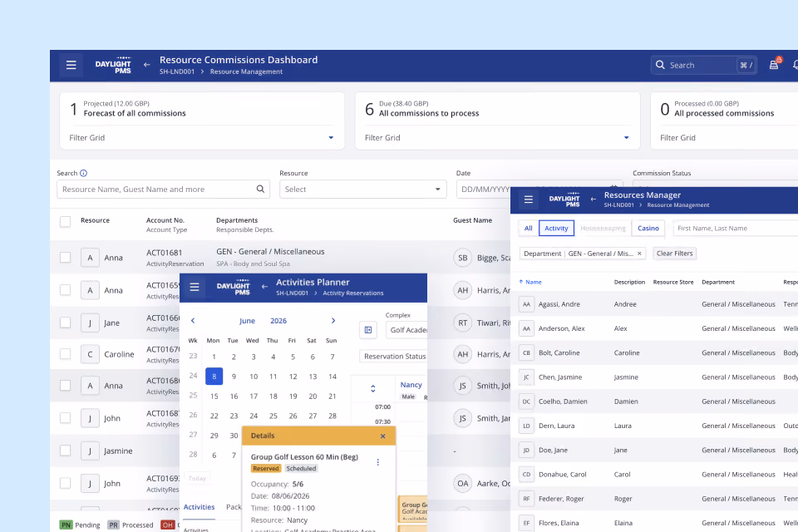The height and width of the screenshot is (532, 798).
Task: Check the row for John with Smith guest
Action: pyautogui.click(x=65, y=418)
